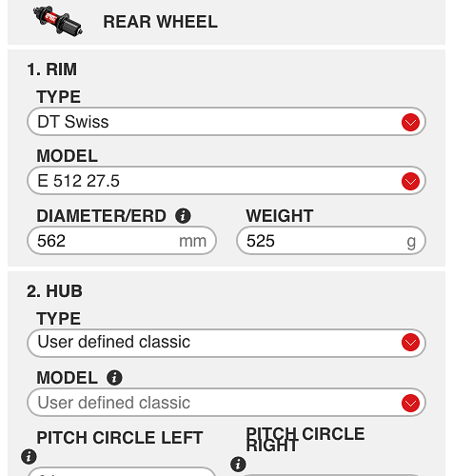Open rim MODEL dropdown showing E 512 27.5
The height and width of the screenshot is (476, 453).
click(226, 181)
